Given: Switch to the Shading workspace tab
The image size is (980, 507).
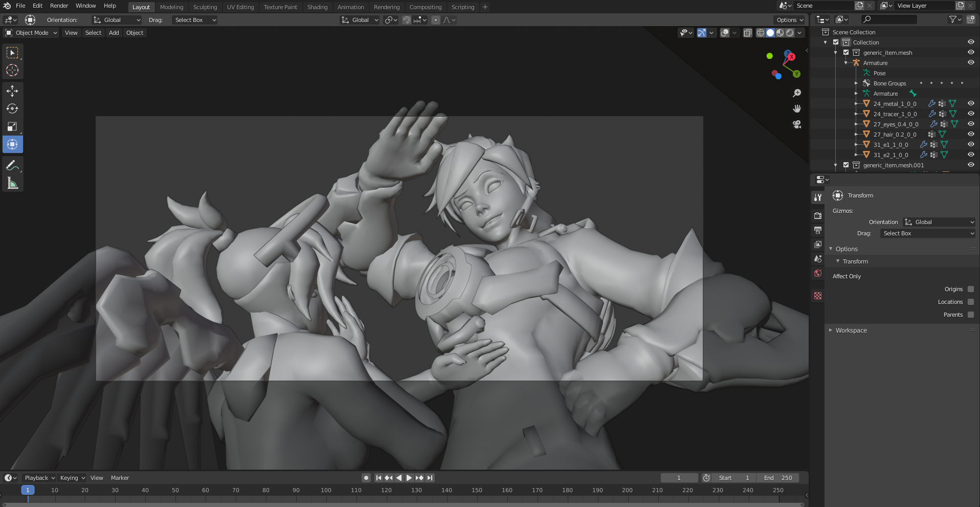Looking at the screenshot, I should click(x=317, y=7).
